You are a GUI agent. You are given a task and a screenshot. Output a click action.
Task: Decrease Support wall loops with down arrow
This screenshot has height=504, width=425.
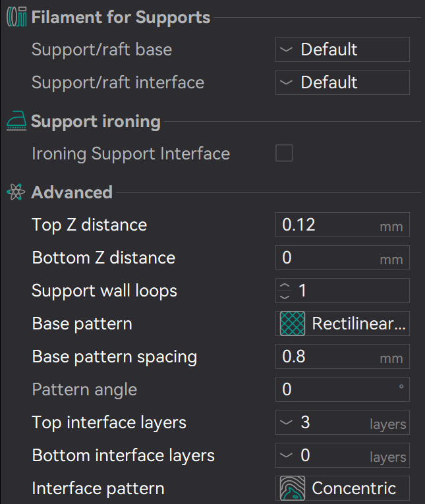point(285,296)
